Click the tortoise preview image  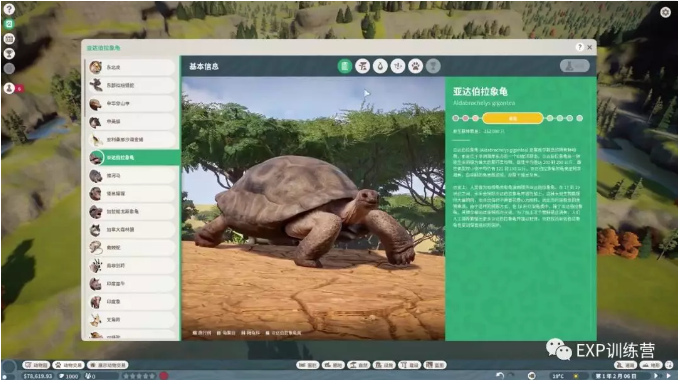pos(313,208)
